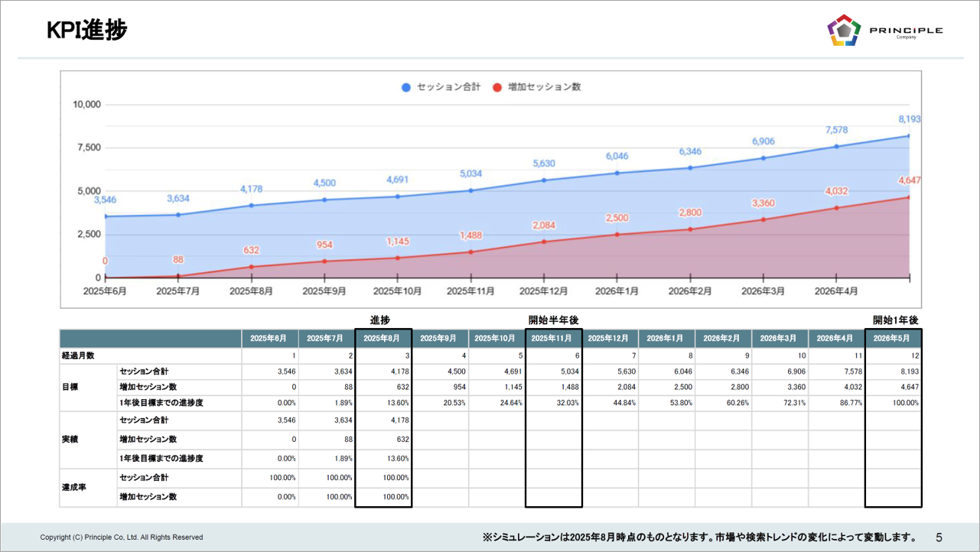Select the 達成率 row group label
The image size is (980, 552).
(x=73, y=487)
